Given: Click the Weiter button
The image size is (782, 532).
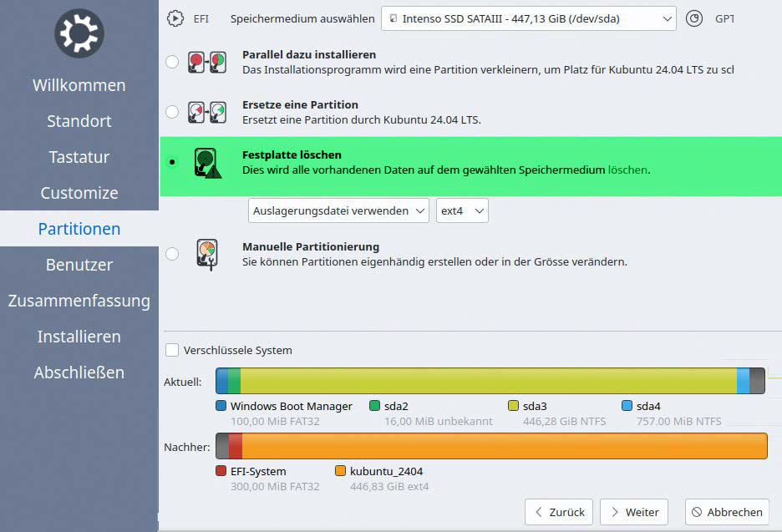Looking at the screenshot, I should point(633,512).
